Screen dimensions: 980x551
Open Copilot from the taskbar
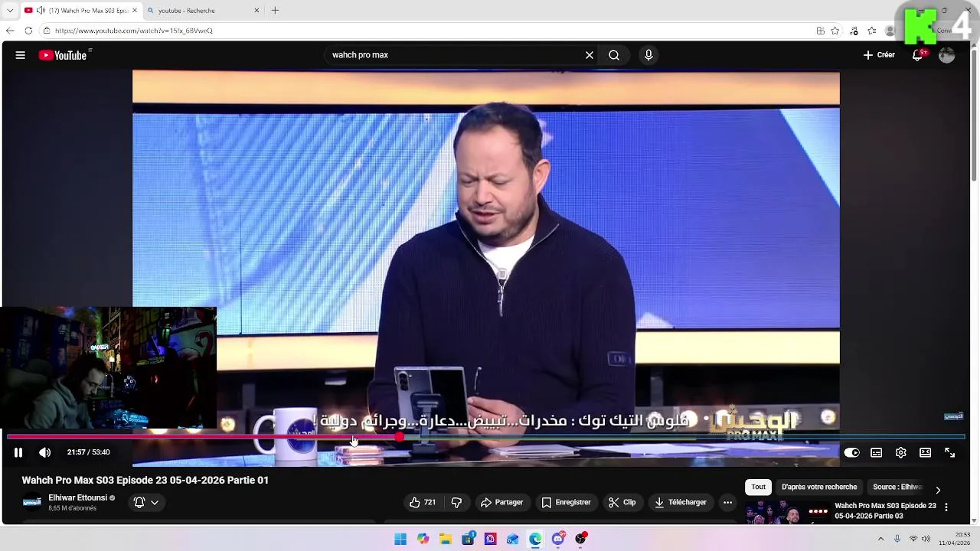pyautogui.click(x=423, y=539)
